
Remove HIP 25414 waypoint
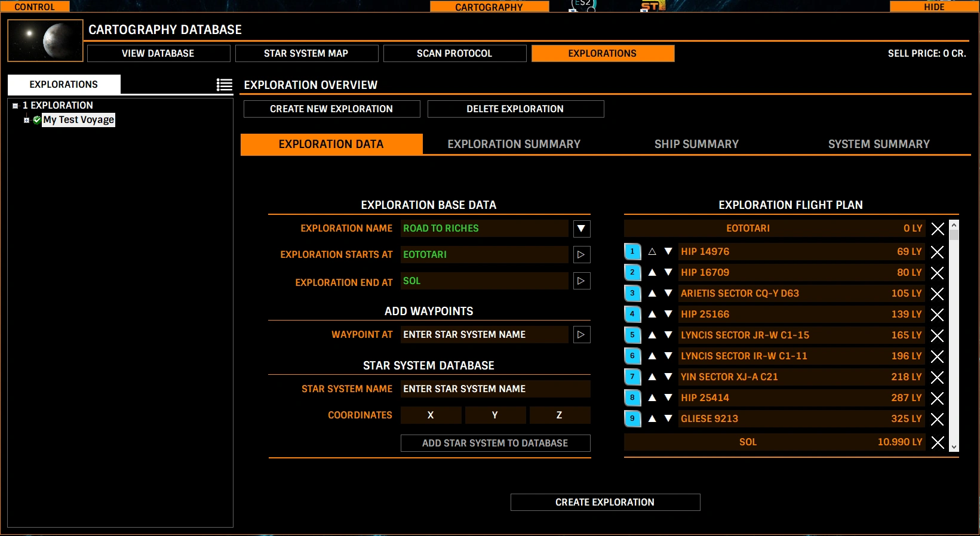tap(938, 398)
